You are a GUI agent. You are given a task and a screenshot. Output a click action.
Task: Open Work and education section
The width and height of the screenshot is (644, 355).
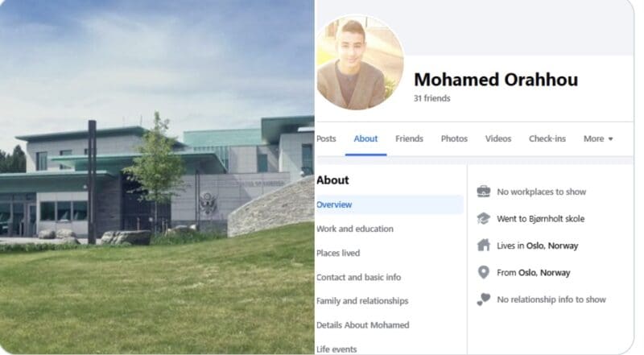point(355,229)
